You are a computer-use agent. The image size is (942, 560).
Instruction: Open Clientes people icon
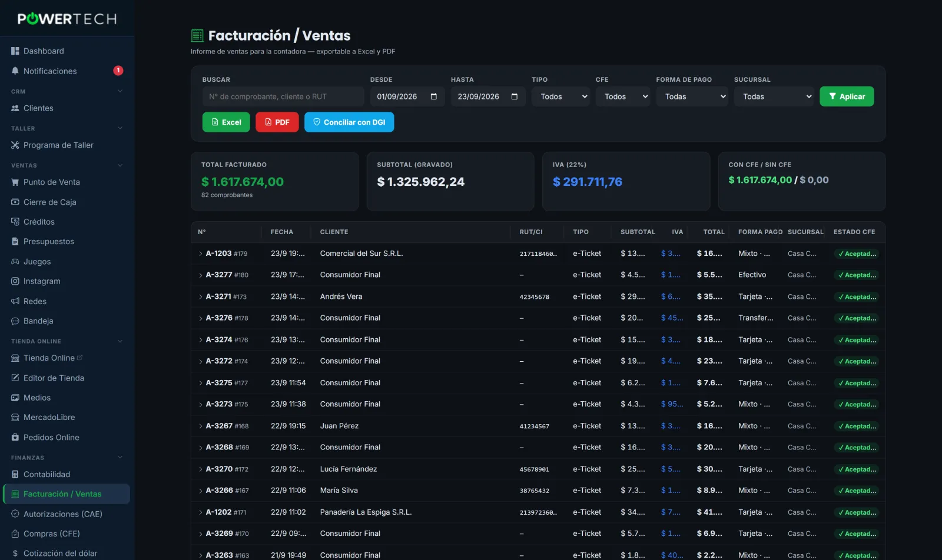[15, 108]
